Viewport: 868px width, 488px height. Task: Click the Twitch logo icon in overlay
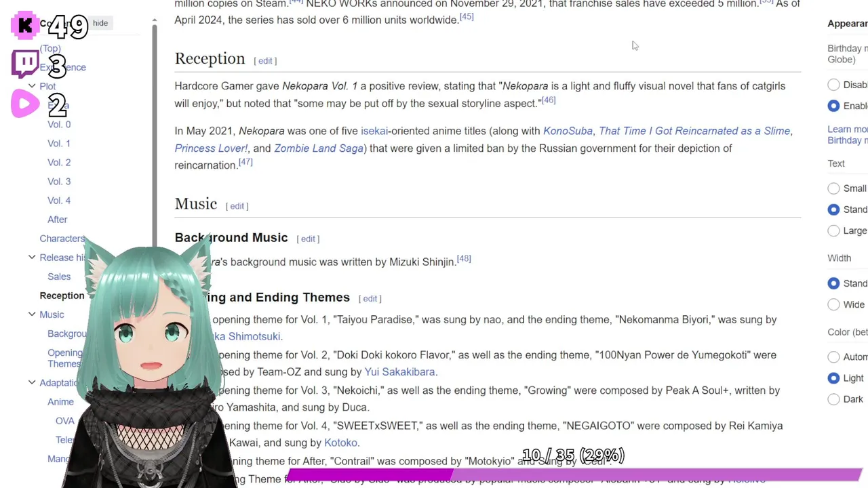pos(25,64)
